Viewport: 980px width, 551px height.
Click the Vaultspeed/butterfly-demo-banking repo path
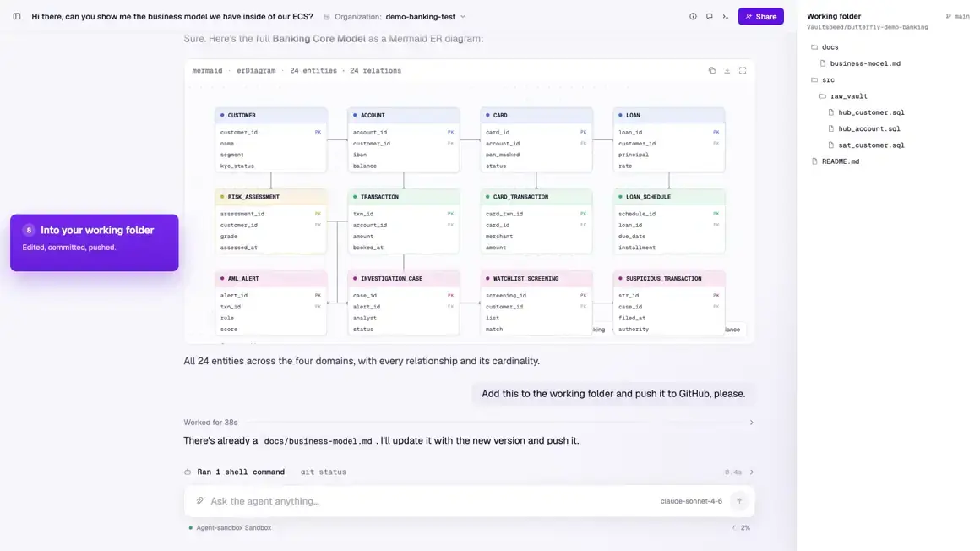[867, 28]
